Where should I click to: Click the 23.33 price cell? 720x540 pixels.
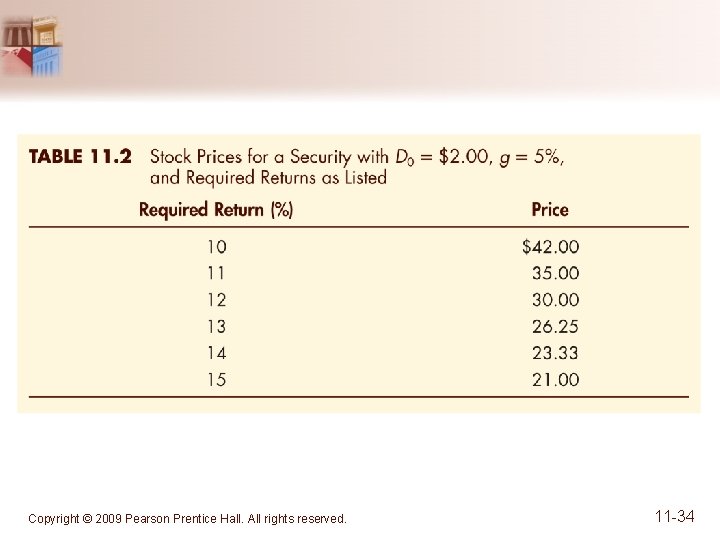coord(555,353)
